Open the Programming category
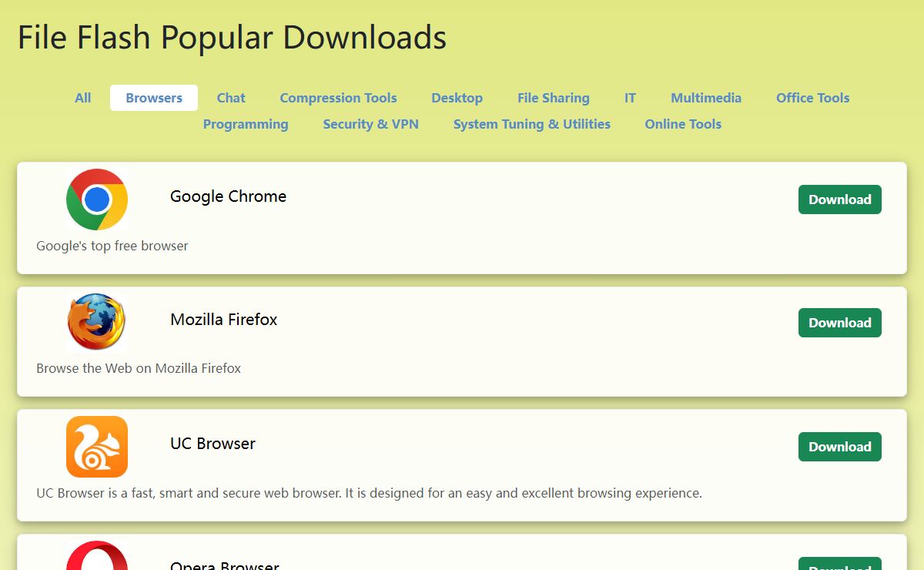The height and width of the screenshot is (570, 924). pos(246,124)
